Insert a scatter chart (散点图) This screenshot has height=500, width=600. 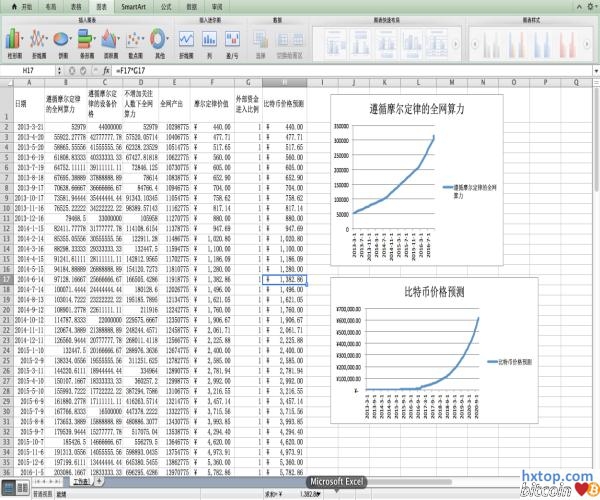pyautogui.click(x=135, y=41)
